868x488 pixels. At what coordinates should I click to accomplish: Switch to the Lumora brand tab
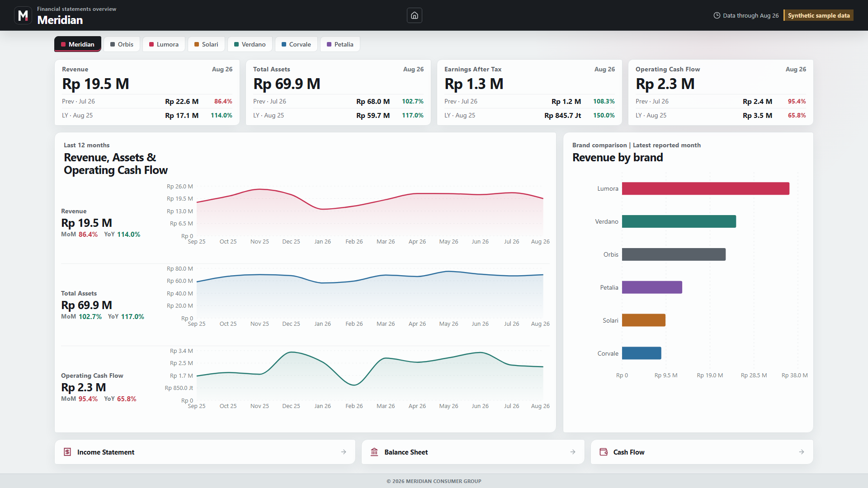tap(164, 44)
